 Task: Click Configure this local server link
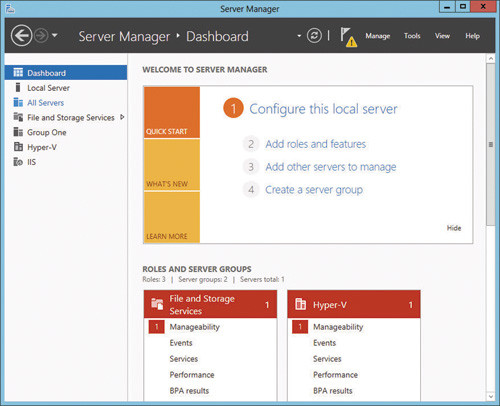pyautogui.click(x=323, y=109)
